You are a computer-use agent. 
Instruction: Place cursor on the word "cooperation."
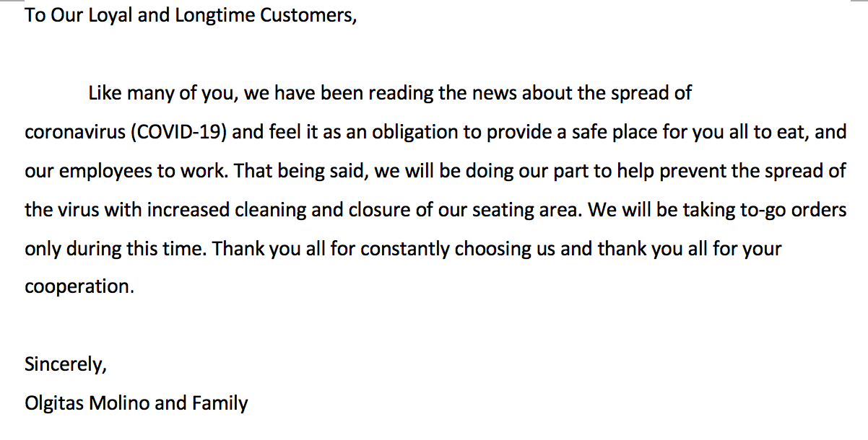(x=79, y=287)
